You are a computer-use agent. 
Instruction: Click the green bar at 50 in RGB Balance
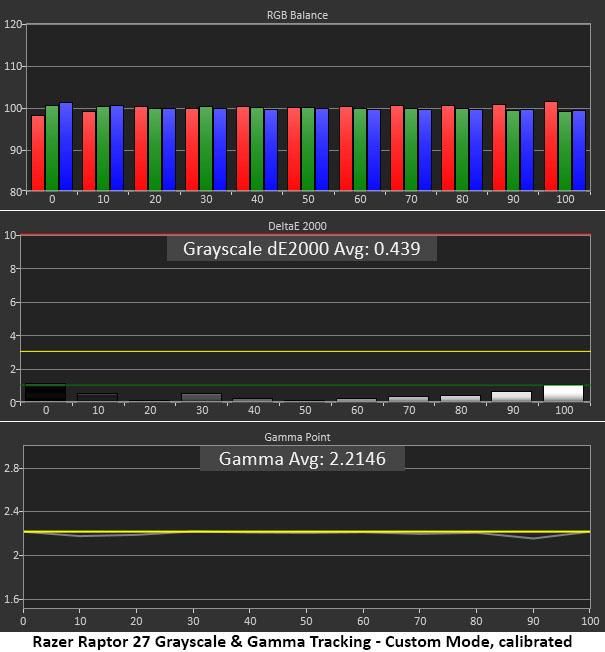click(x=308, y=149)
